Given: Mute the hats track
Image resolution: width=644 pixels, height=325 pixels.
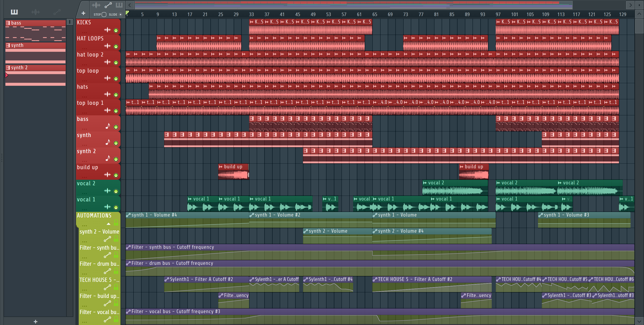Looking at the screenshot, I should (x=116, y=95).
